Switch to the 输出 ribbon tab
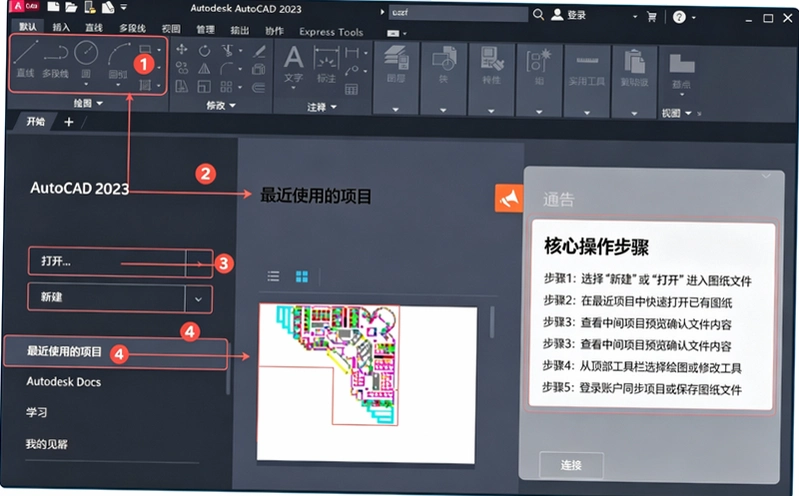This screenshot has height=496, width=799. (239, 30)
